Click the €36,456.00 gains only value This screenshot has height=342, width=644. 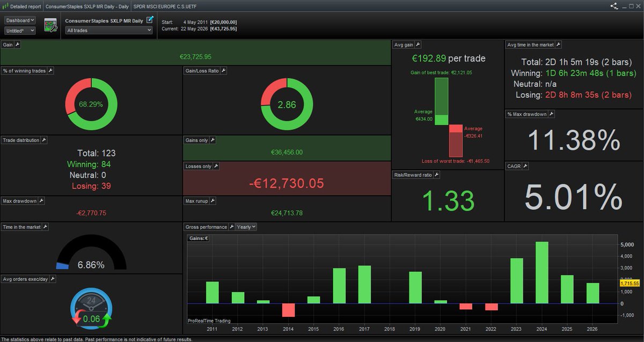tap(287, 152)
